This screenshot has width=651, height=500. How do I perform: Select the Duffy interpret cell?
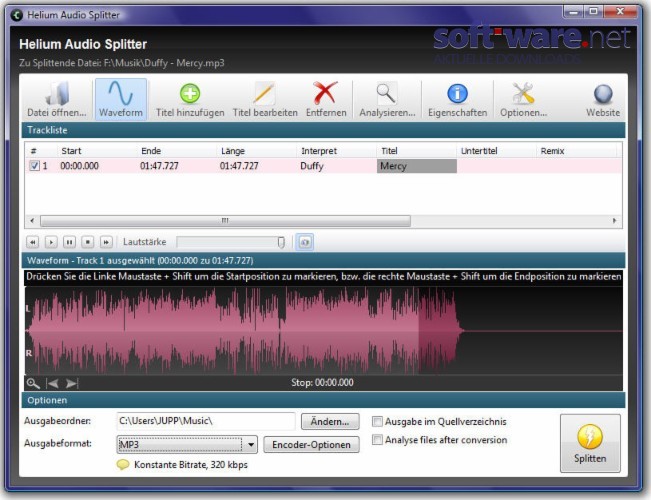(x=337, y=166)
